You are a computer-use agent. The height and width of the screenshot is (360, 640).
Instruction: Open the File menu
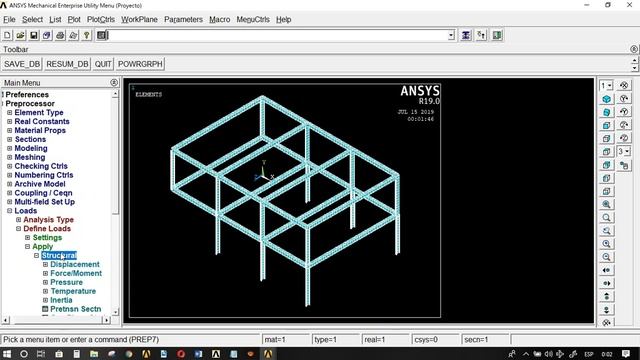click(9, 20)
